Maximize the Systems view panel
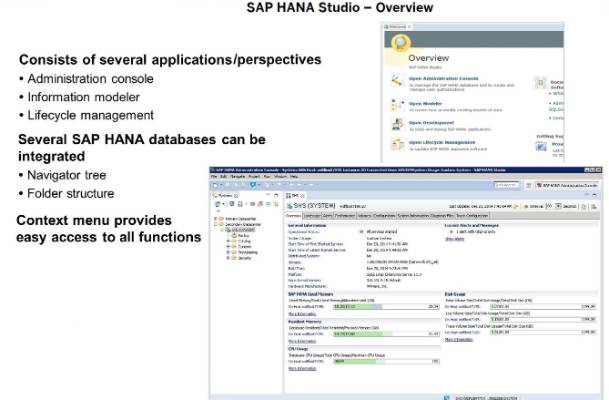 (276, 195)
